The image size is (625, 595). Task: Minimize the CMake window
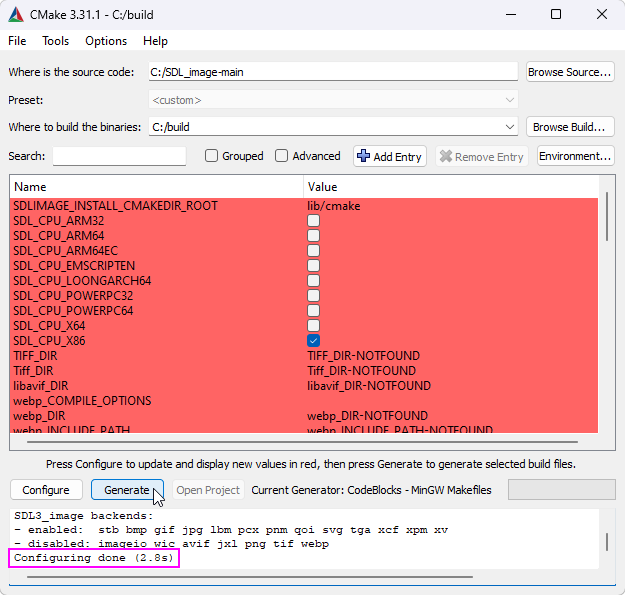tap(511, 15)
